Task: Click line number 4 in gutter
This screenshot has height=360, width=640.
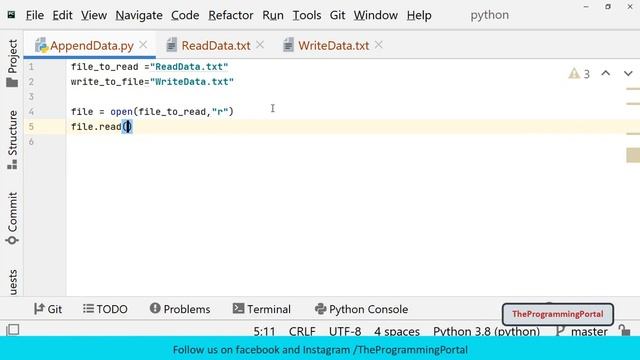Action: point(31,111)
